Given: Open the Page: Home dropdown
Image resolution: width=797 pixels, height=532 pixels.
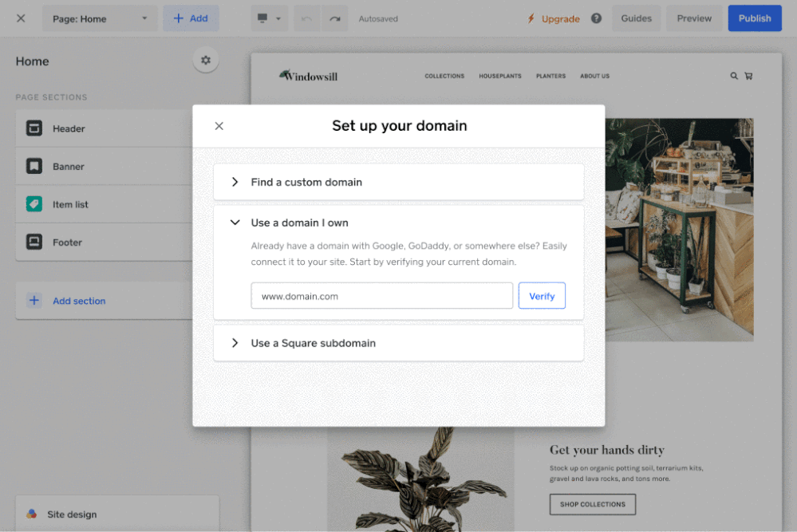Looking at the screenshot, I should click(100, 18).
